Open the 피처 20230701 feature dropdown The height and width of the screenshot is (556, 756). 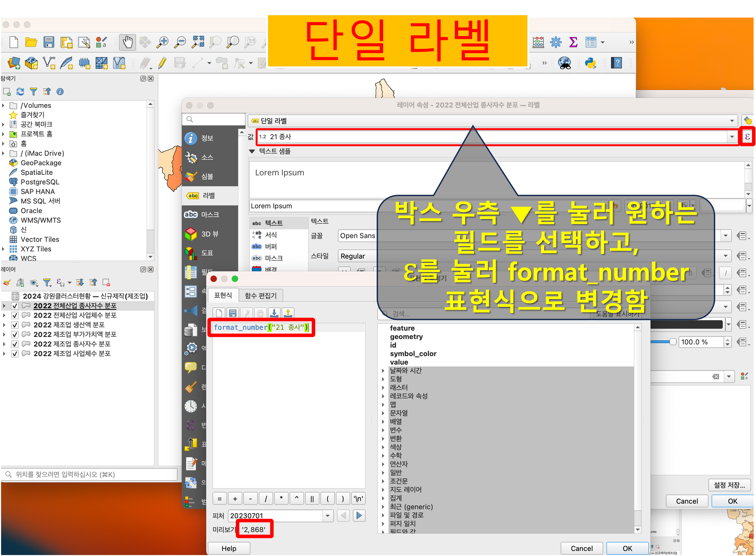[x=328, y=516]
